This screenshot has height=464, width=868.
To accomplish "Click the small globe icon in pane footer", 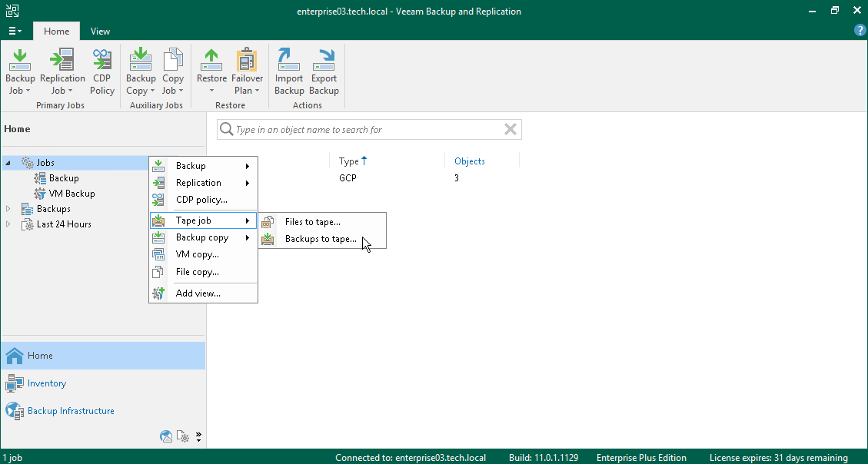I will pyautogui.click(x=166, y=436).
